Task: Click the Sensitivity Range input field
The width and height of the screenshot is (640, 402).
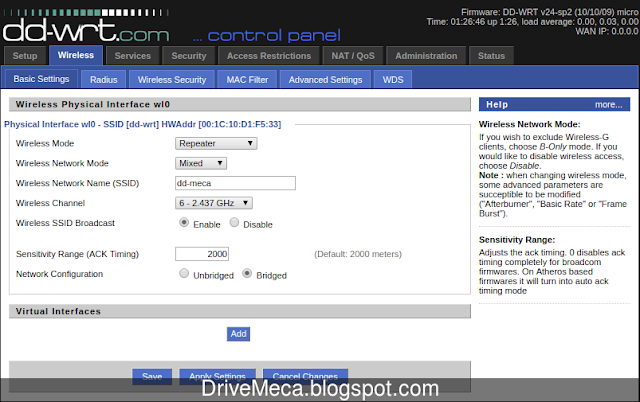Action: point(202,254)
